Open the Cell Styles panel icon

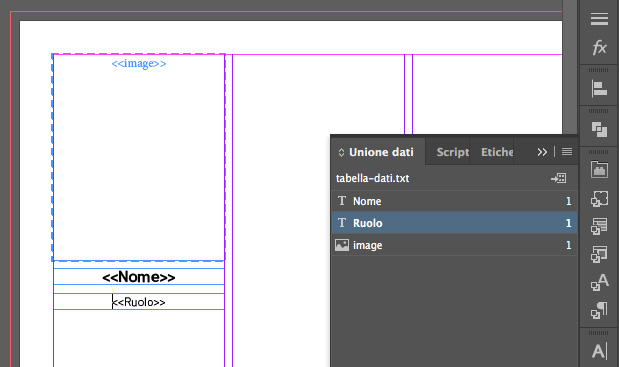tap(599, 255)
